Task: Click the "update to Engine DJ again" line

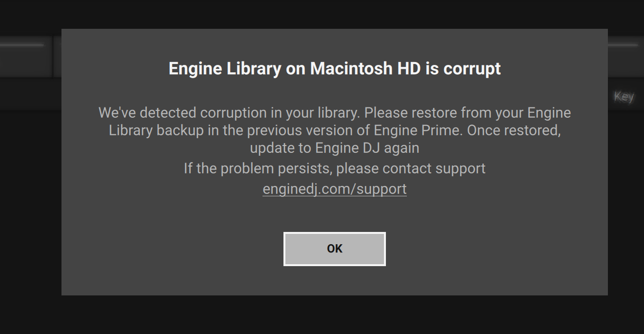Action: (x=335, y=147)
